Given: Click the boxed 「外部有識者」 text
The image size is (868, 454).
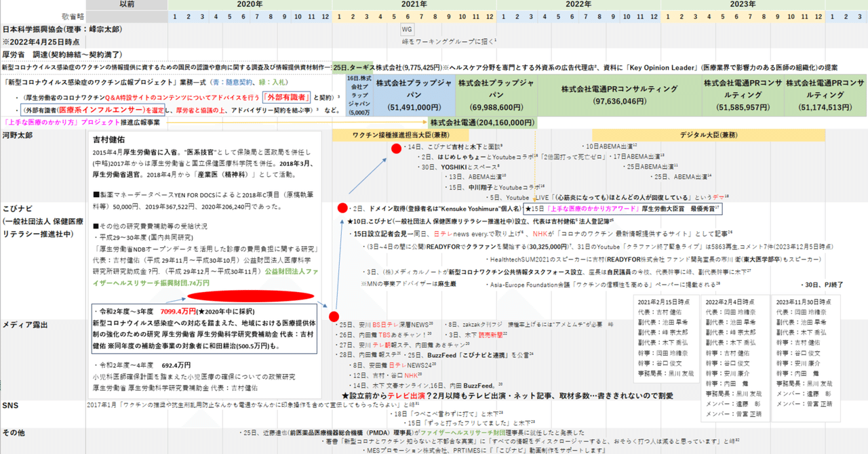Looking at the screenshot, I should 287,96.
